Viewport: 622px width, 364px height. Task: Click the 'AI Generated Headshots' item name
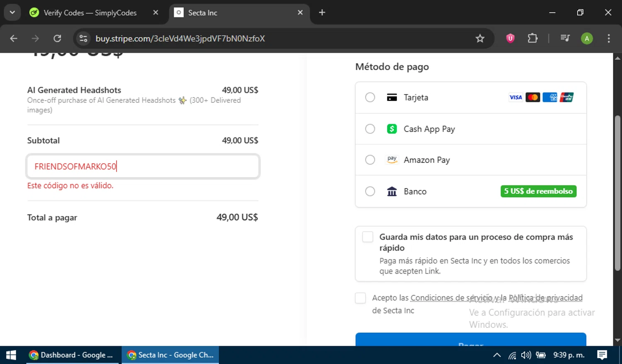pos(74,90)
